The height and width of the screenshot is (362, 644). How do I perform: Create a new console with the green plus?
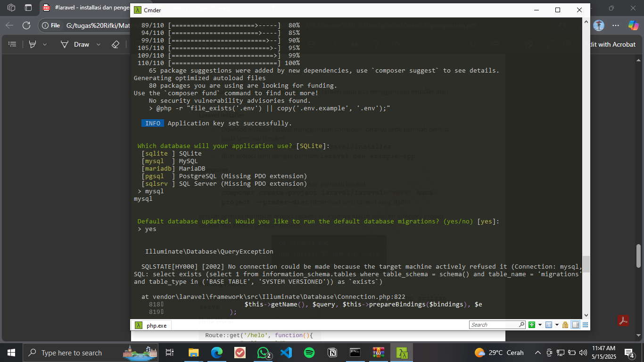pyautogui.click(x=532, y=325)
